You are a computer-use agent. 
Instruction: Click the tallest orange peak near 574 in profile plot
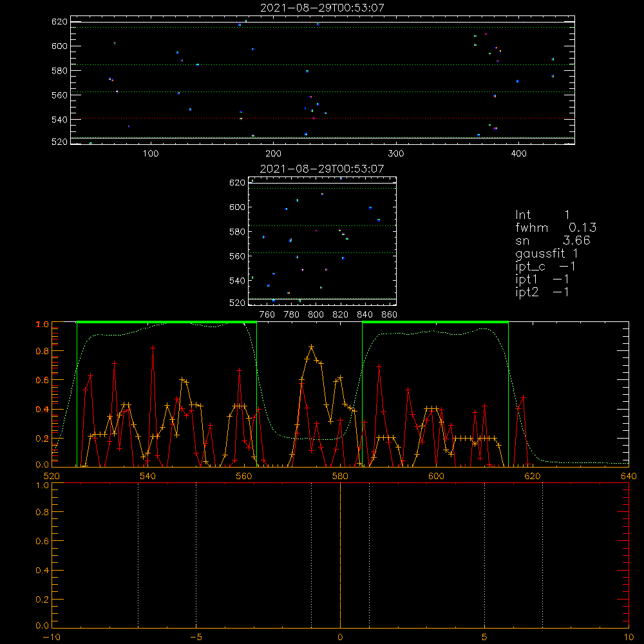click(x=311, y=347)
